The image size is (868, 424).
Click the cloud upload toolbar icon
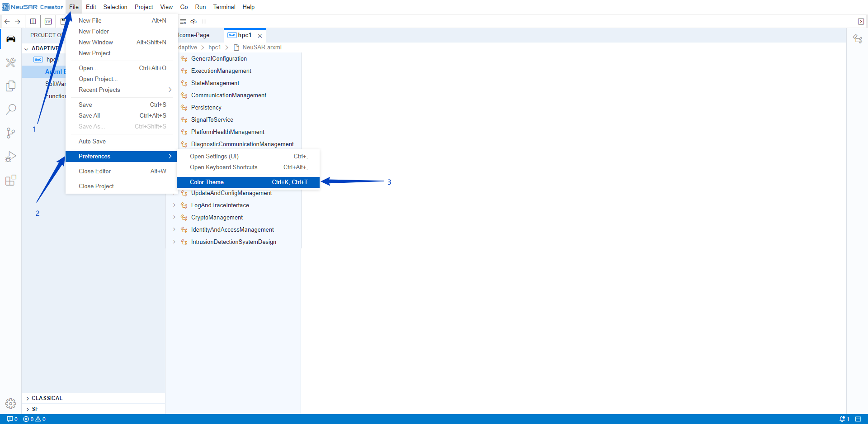pyautogui.click(x=193, y=22)
